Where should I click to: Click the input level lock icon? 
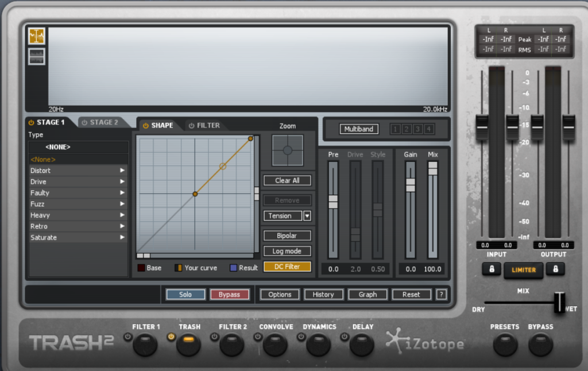tap(491, 269)
